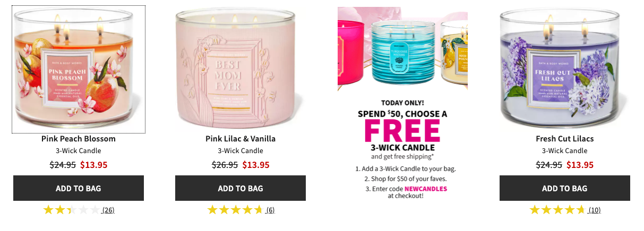Open the Pink Lilac & Vanilla product title

(241, 139)
